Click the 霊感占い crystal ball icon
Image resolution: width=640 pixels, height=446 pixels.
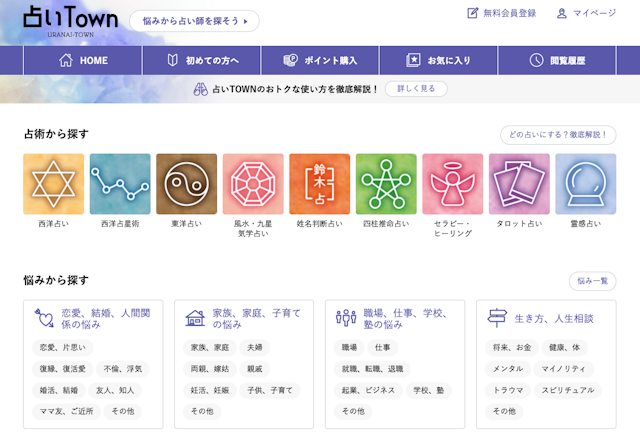coord(586,184)
